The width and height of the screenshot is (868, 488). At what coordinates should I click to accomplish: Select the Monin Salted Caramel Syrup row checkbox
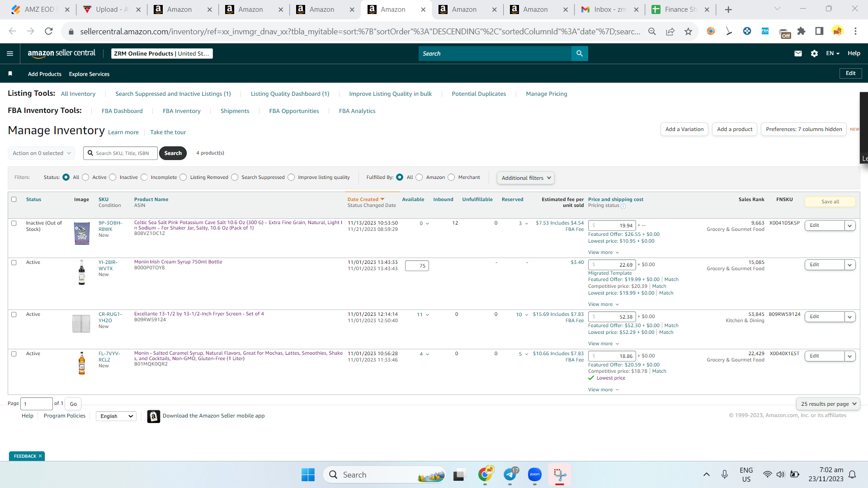tap(14, 354)
